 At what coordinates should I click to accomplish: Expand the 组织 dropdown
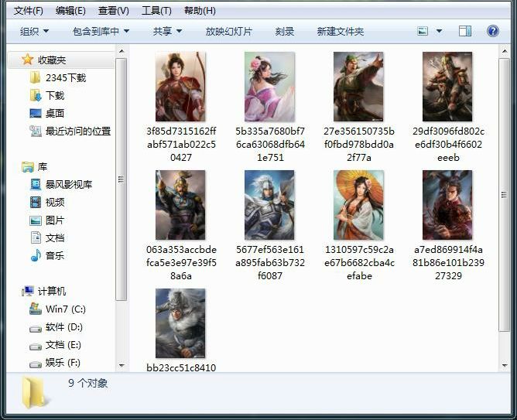[x=34, y=31]
